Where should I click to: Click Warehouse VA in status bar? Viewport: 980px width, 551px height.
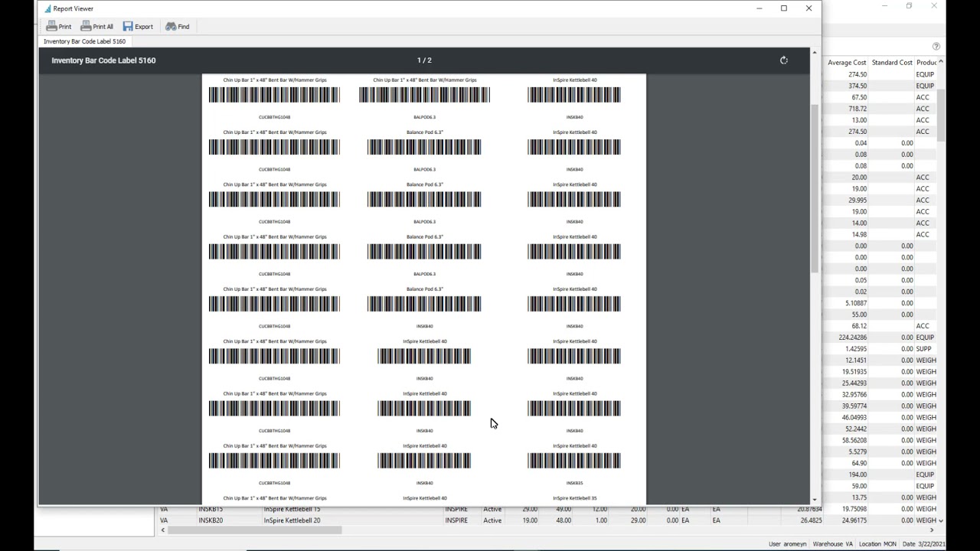pos(833,544)
